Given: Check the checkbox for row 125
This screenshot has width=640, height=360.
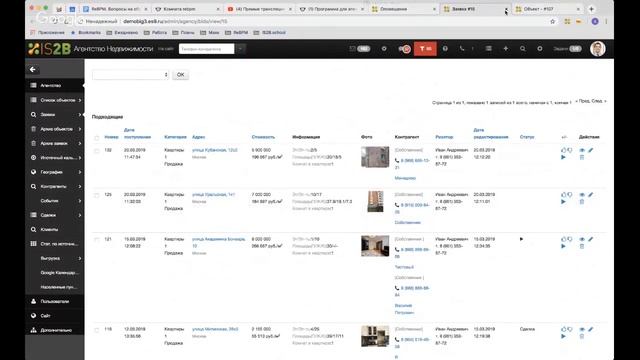Looking at the screenshot, I should click(97, 195).
